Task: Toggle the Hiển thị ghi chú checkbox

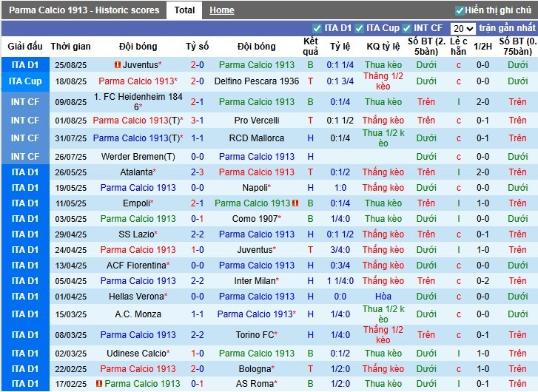Action: tap(460, 10)
